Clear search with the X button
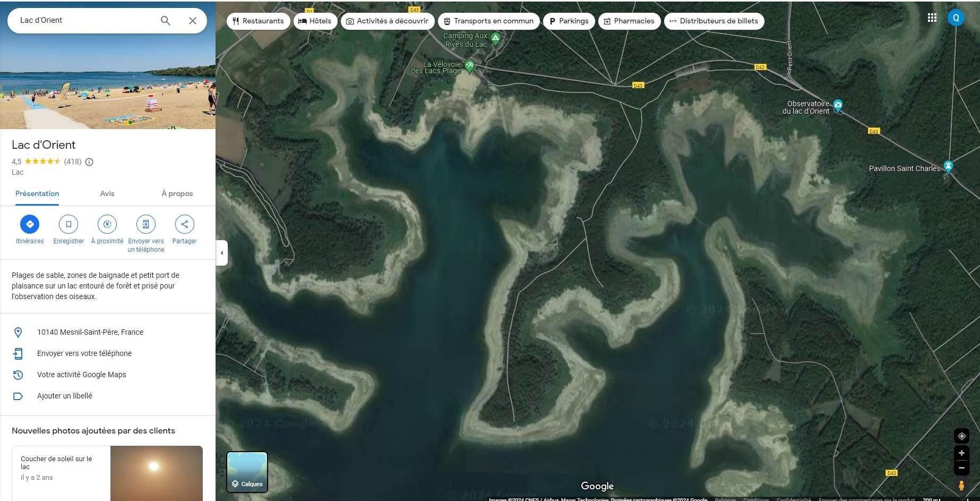The image size is (980, 501). [193, 21]
